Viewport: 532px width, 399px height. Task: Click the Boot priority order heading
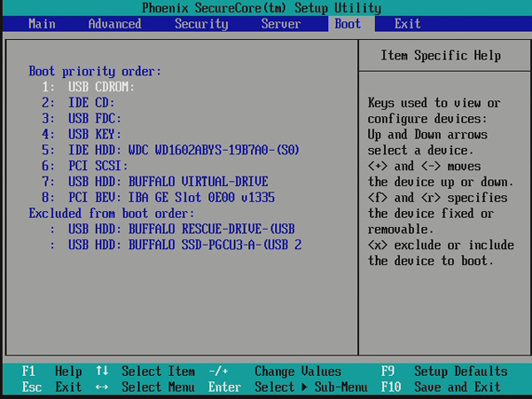(95, 71)
